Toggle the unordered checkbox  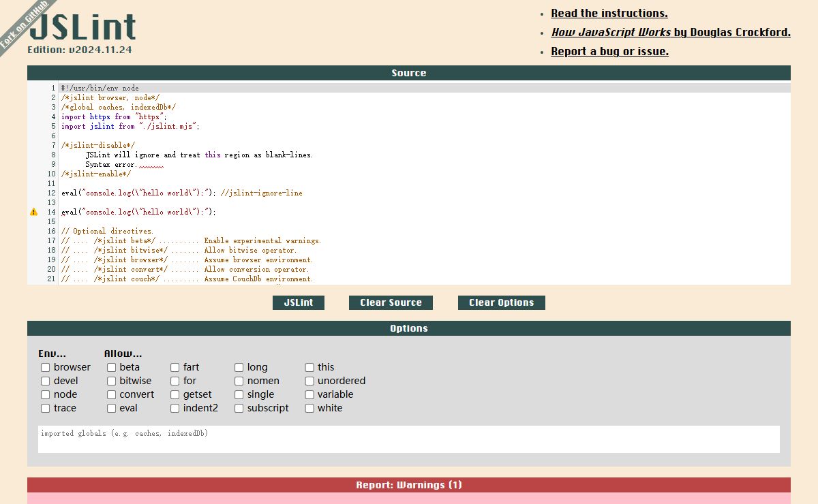coord(309,381)
